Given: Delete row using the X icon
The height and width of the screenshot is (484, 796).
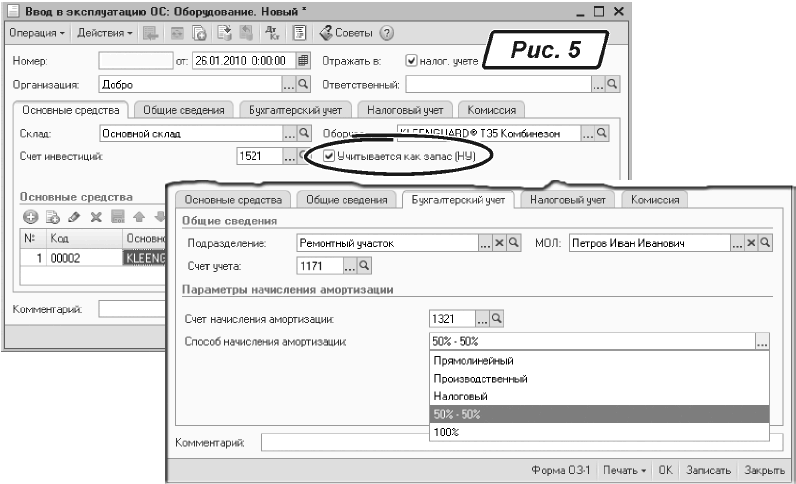Looking at the screenshot, I should point(96,217).
